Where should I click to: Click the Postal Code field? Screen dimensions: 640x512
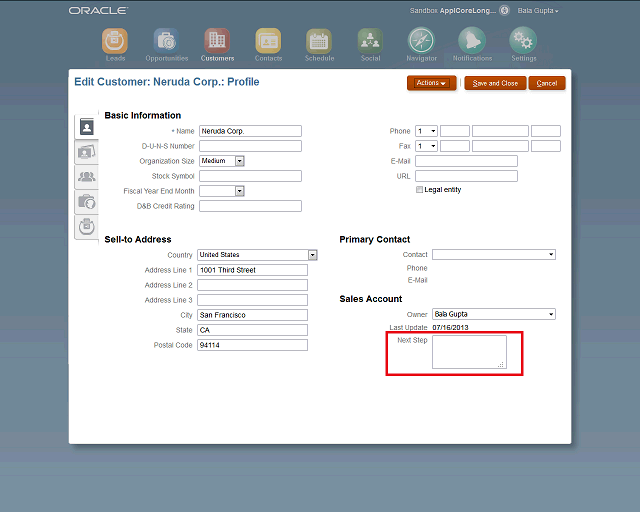[252, 345]
